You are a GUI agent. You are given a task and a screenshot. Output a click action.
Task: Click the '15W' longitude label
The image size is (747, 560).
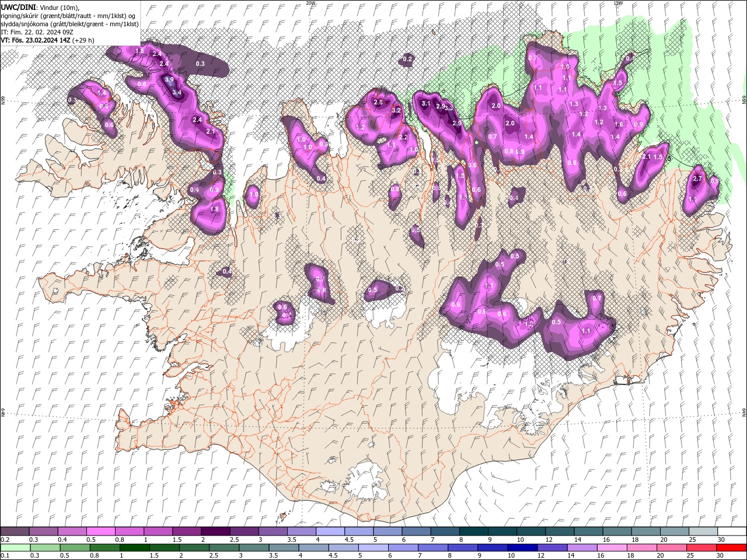tap(618, 3)
